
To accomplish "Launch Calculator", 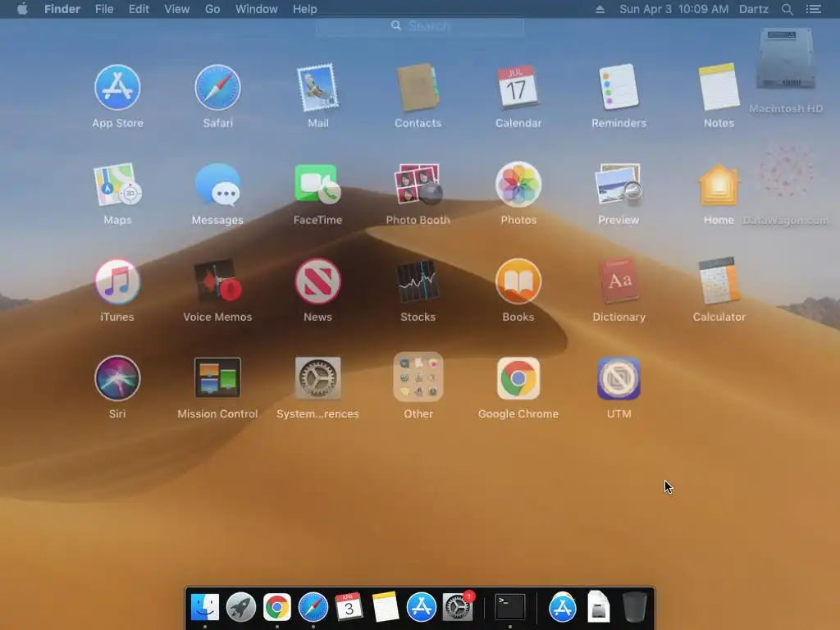I will click(719, 281).
